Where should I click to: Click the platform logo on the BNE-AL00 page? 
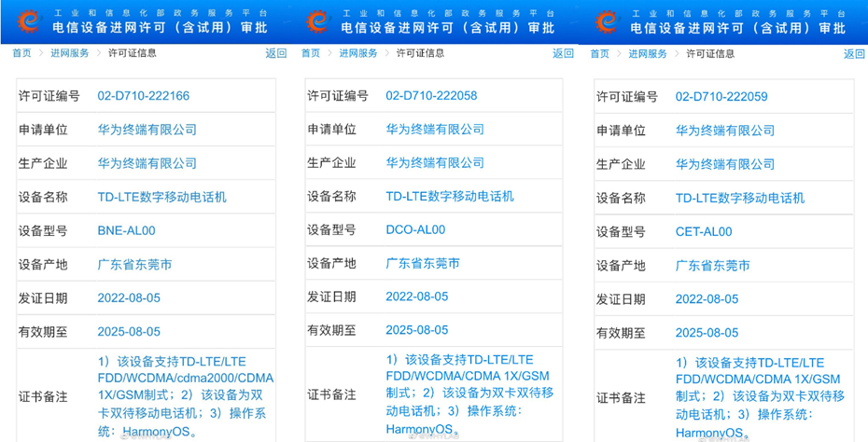point(29,21)
